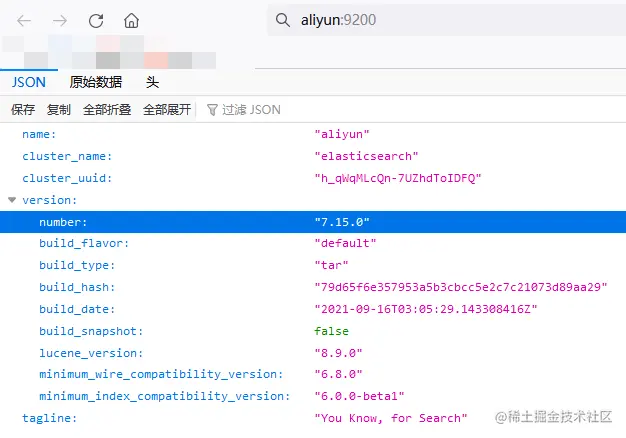Switch to the JSON tab
The image size is (626, 438).
click(x=28, y=82)
